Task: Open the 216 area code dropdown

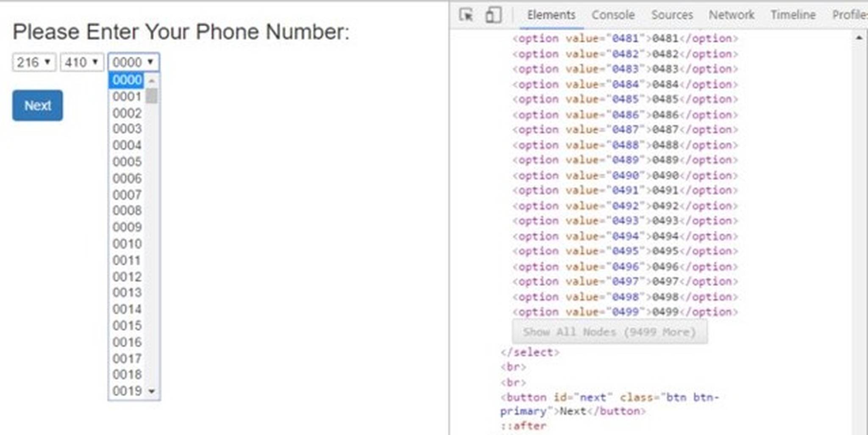Action: click(34, 62)
